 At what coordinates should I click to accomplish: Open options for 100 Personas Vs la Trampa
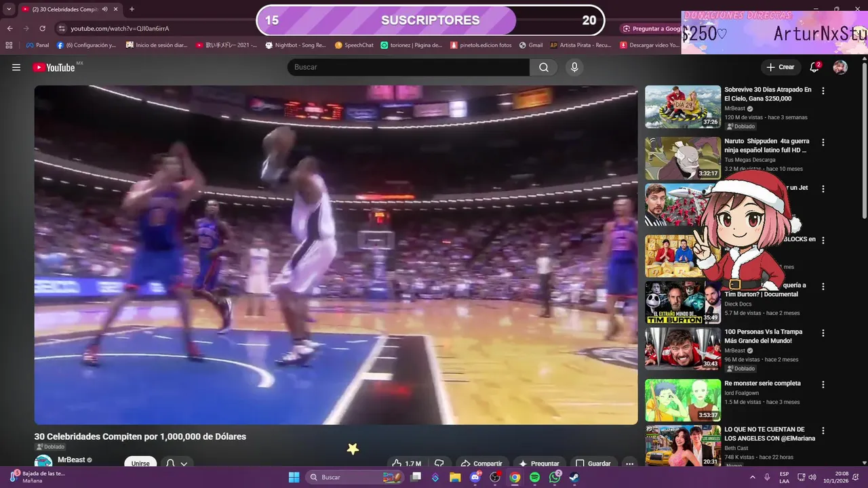(823, 333)
